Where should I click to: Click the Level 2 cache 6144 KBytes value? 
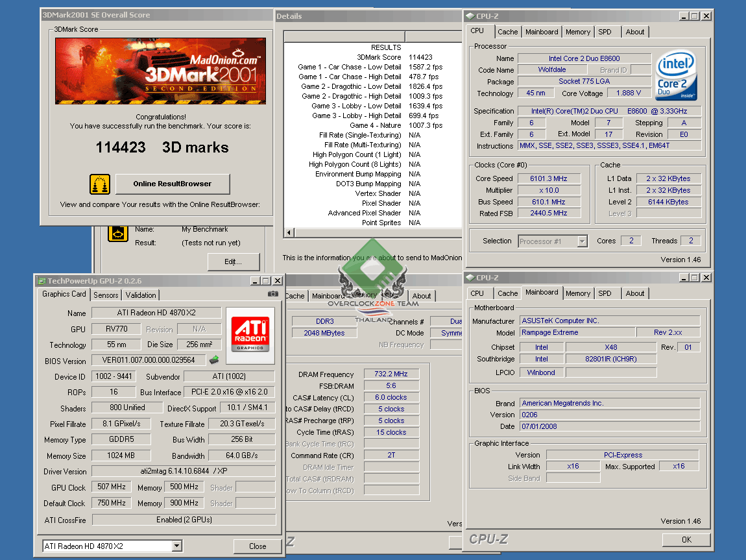pyautogui.click(x=668, y=202)
